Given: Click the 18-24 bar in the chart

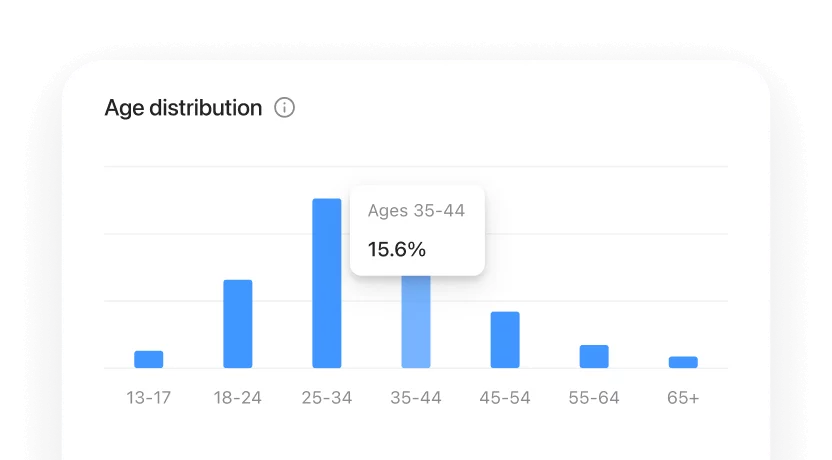Looking at the screenshot, I should coord(238,324).
